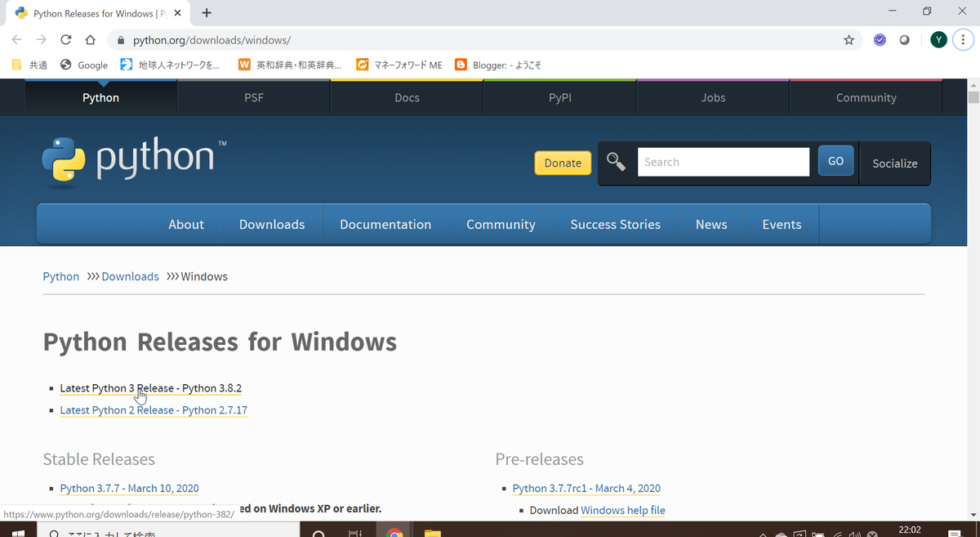The width and height of the screenshot is (980, 537).
Task: Open the green Y profile avatar
Action: pos(939,39)
